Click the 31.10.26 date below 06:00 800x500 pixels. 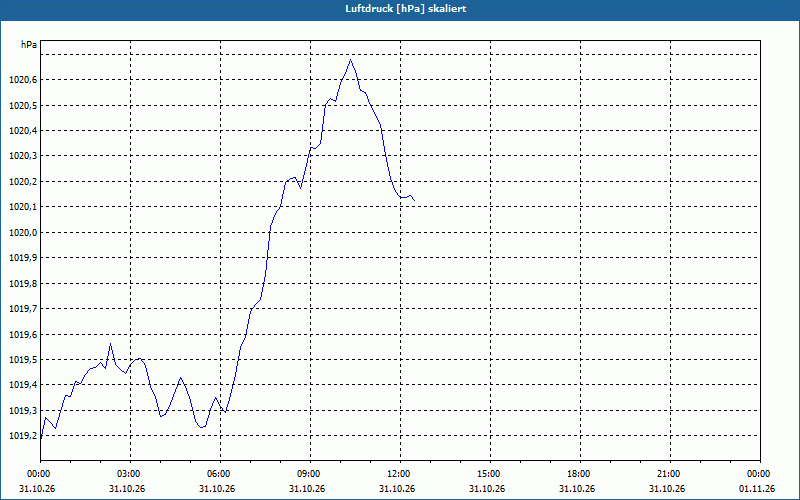tap(217, 488)
